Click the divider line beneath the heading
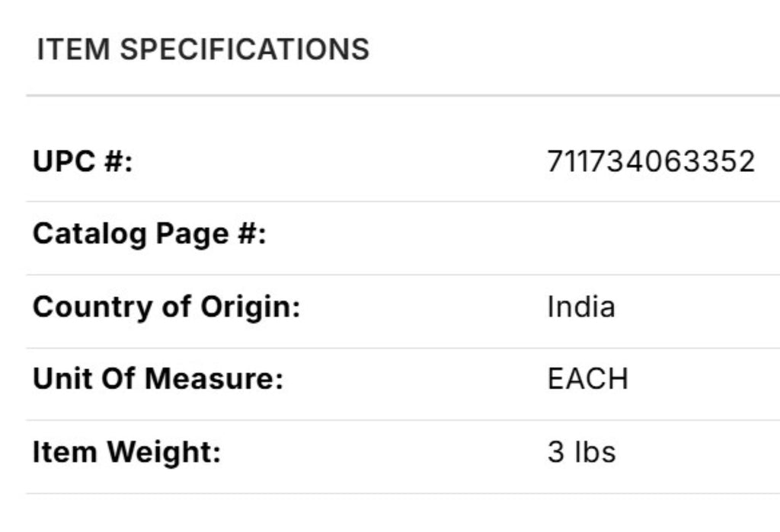Image resolution: width=780 pixels, height=532 pixels. (402, 96)
